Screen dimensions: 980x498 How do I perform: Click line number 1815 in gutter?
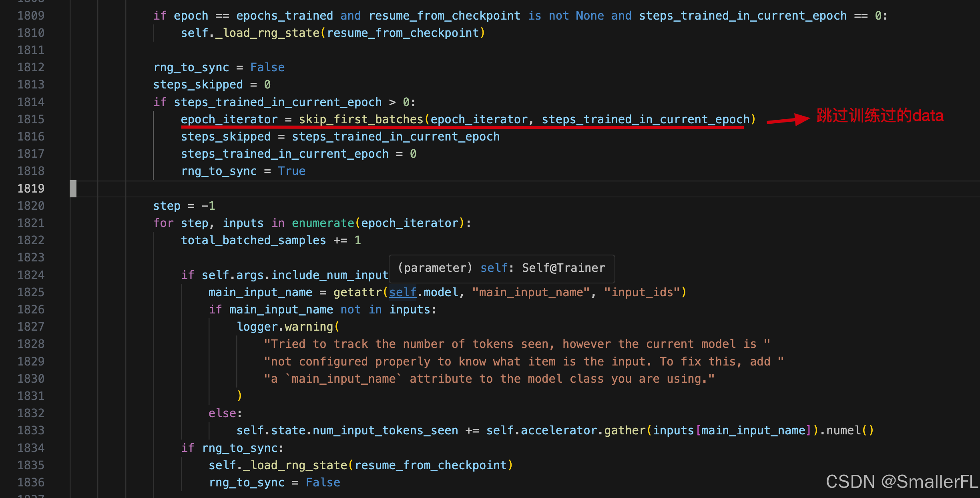pos(31,119)
